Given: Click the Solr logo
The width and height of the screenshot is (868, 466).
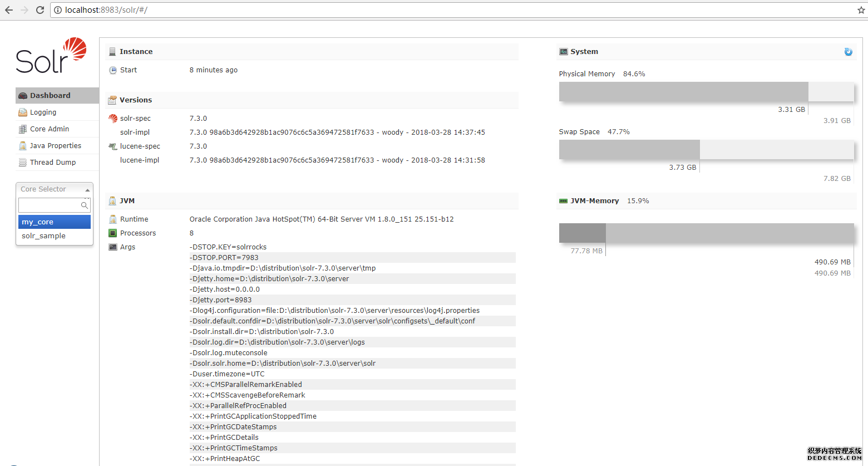Looking at the screenshot, I should pyautogui.click(x=51, y=56).
